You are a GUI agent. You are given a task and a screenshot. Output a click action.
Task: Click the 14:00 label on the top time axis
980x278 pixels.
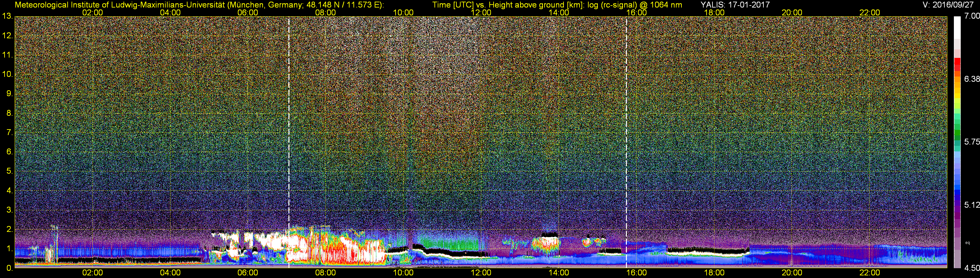(x=559, y=12)
